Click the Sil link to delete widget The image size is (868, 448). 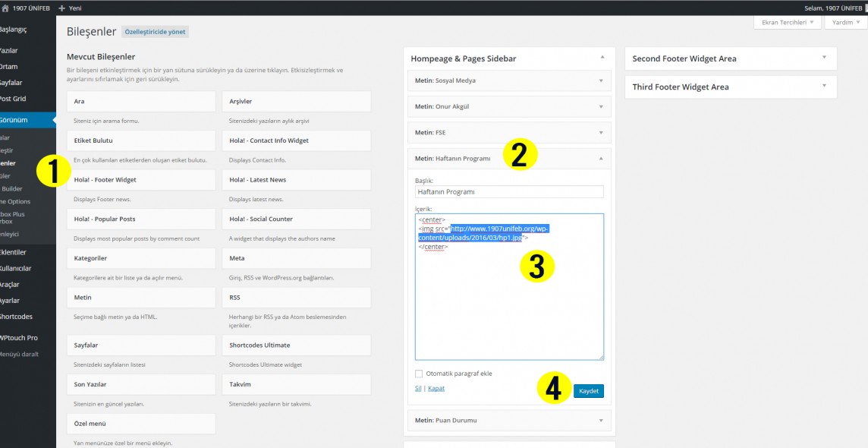click(x=418, y=388)
